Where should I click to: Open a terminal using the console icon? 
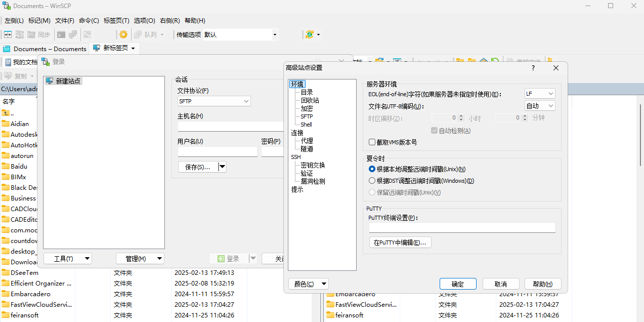(x=61, y=35)
